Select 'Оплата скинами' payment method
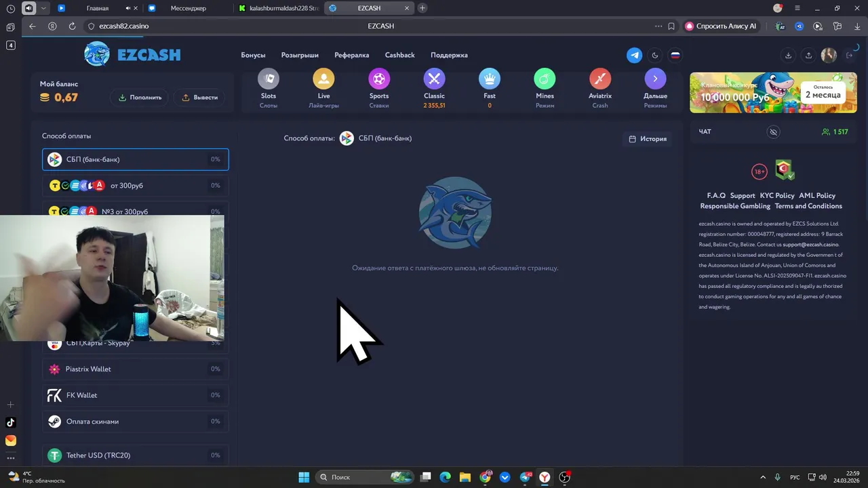The width and height of the screenshot is (868, 488). (x=136, y=422)
